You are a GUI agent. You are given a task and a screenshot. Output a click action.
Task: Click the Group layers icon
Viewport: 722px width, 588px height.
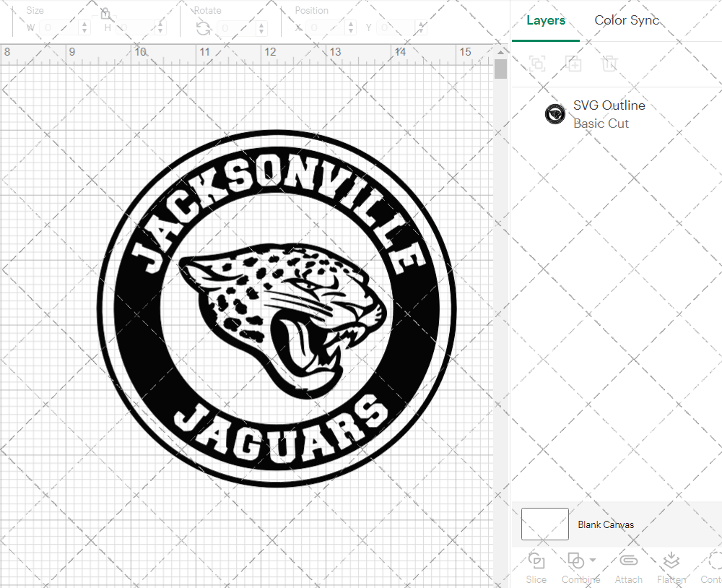click(537, 64)
